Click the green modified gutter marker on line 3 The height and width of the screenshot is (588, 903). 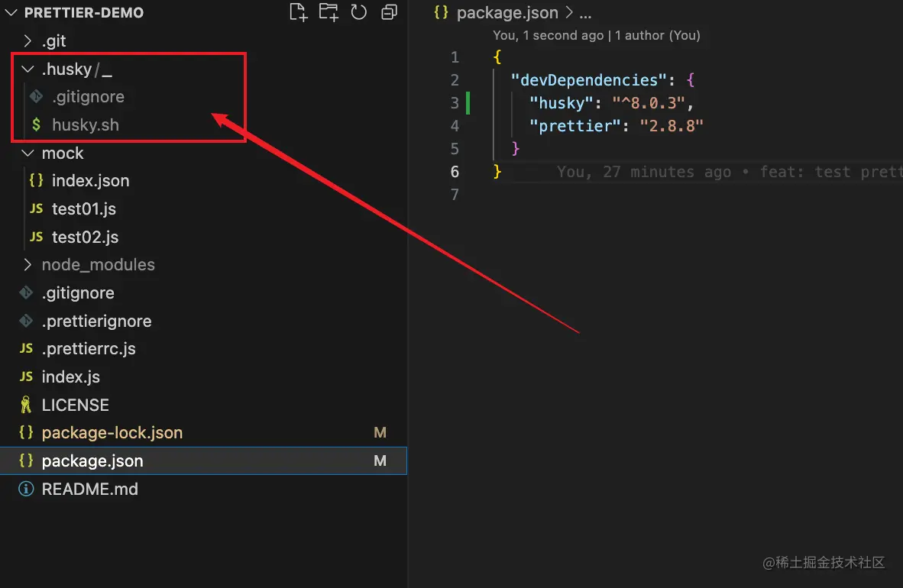tap(470, 102)
